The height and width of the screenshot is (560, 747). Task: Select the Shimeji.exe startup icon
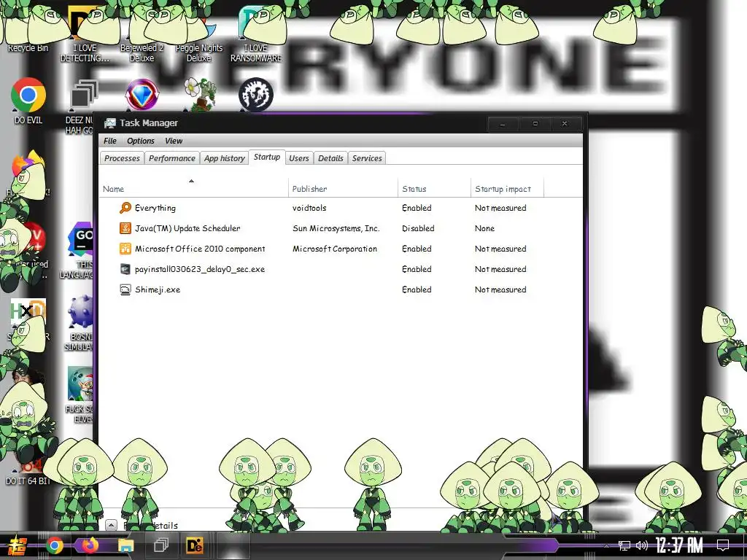point(125,289)
